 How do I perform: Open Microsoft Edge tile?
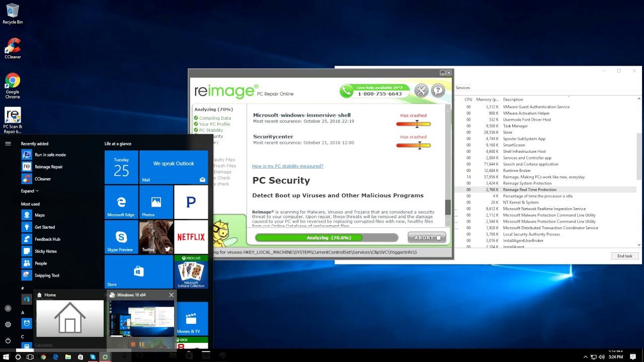121,202
